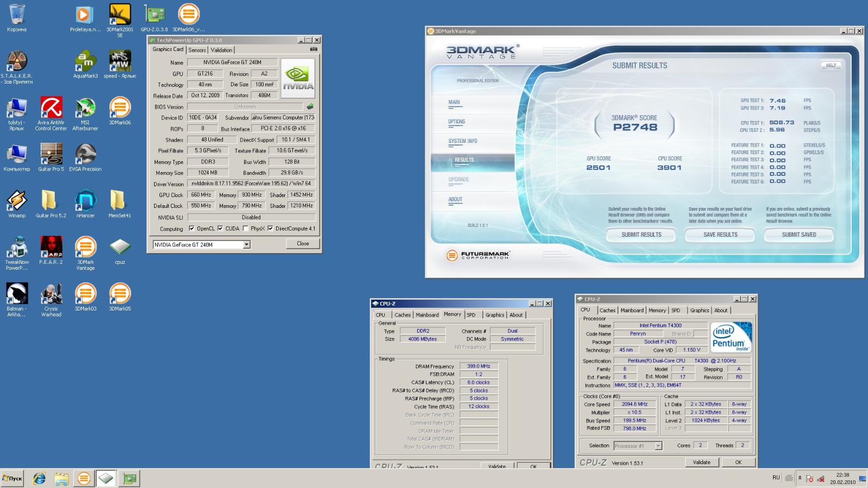Open 3DMark2001 SE desktop shortcut
This screenshot has height=488, width=868.
(120, 20)
